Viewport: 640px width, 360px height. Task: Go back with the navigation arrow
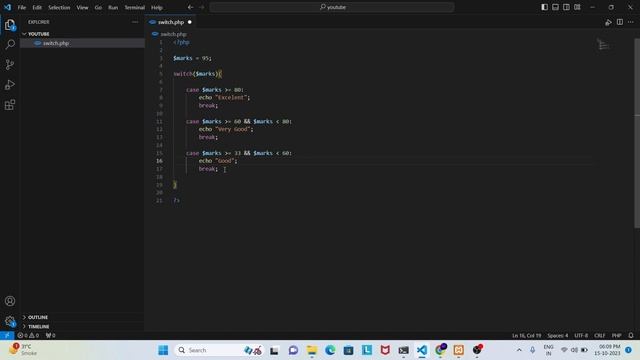coord(190,7)
